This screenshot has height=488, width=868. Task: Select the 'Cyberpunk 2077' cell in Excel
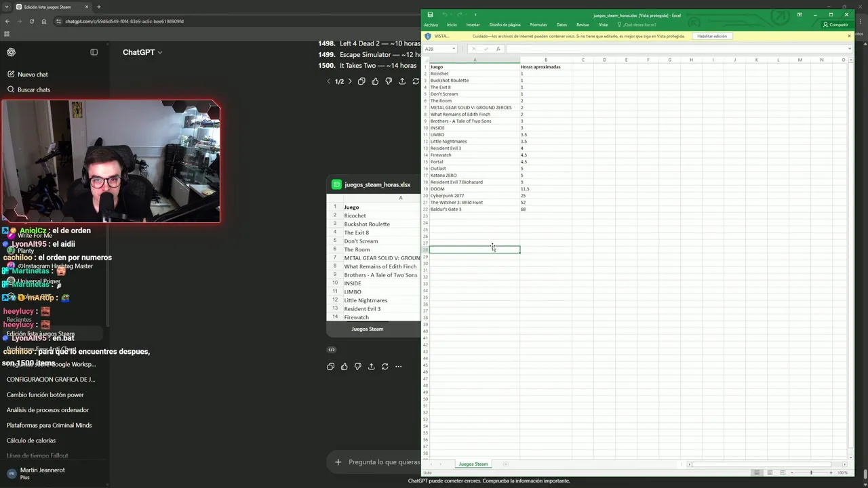[475, 196]
